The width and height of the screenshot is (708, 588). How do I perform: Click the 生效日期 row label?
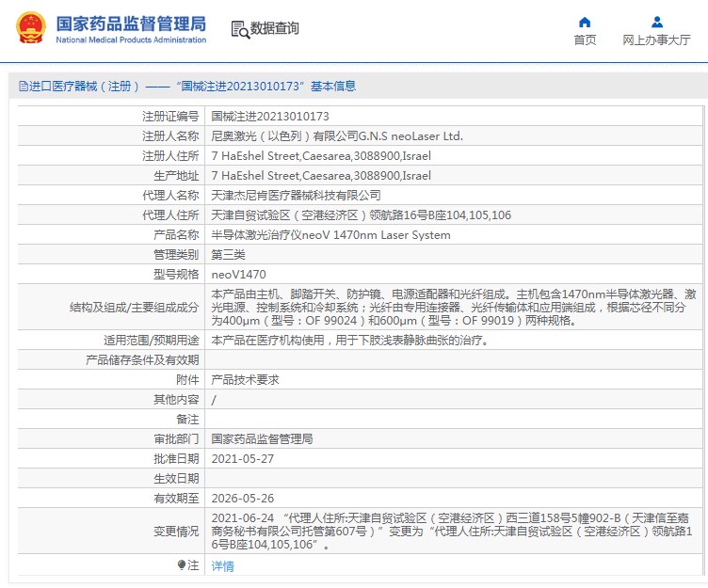(x=176, y=478)
